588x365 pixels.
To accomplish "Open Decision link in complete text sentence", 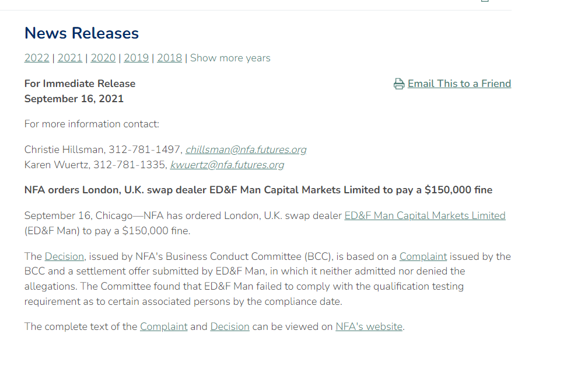I will coord(230,326).
